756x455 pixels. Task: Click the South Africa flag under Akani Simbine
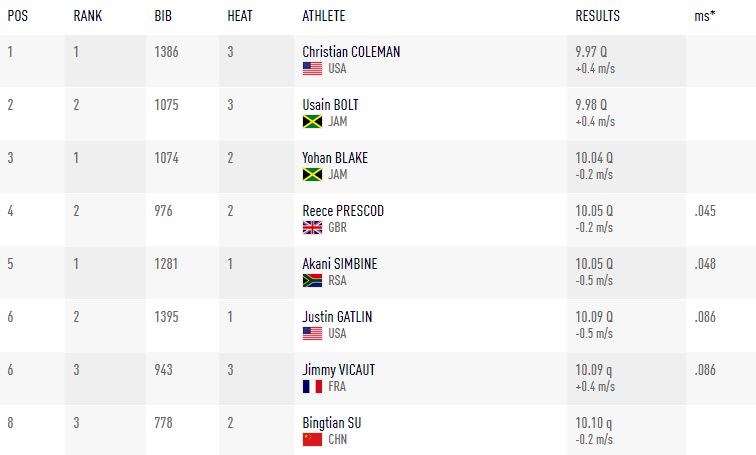312,281
